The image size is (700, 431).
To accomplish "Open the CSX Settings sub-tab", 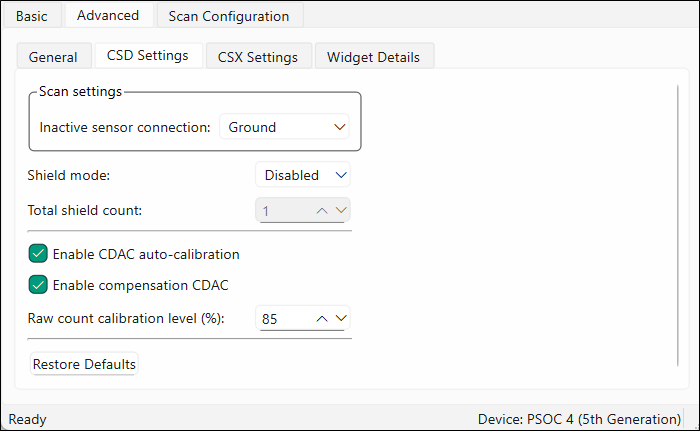I will click(x=258, y=57).
